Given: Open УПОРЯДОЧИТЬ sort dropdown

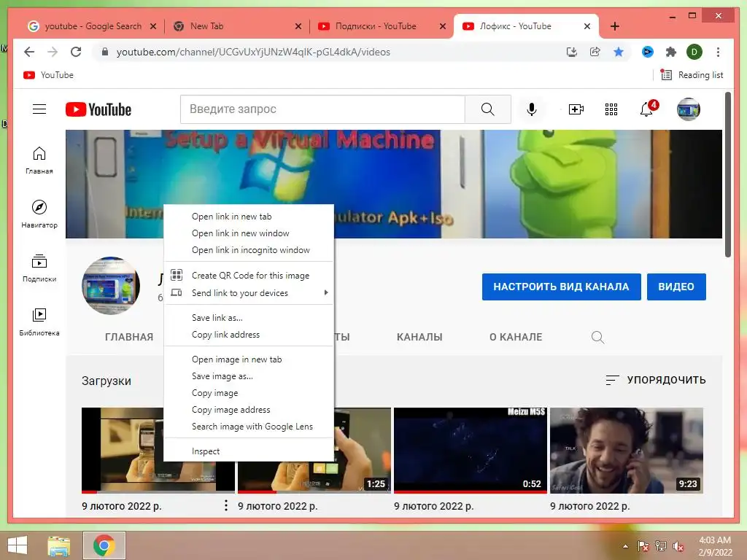Looking at the screenshot, I should 656,380.
